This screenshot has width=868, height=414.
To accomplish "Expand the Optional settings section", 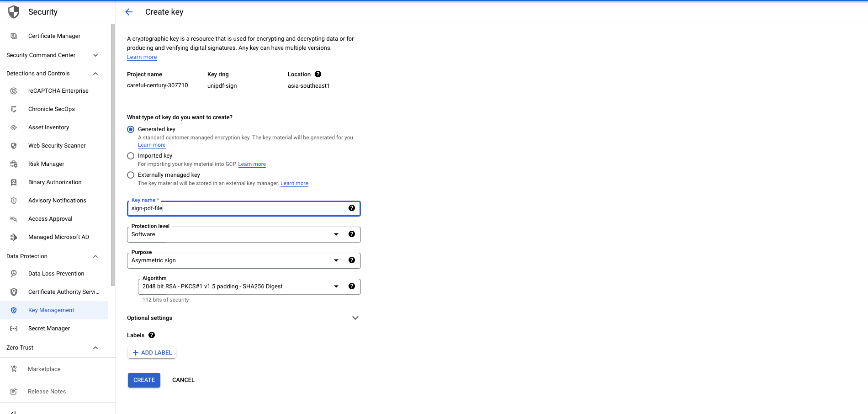I will tap(355, 318).
